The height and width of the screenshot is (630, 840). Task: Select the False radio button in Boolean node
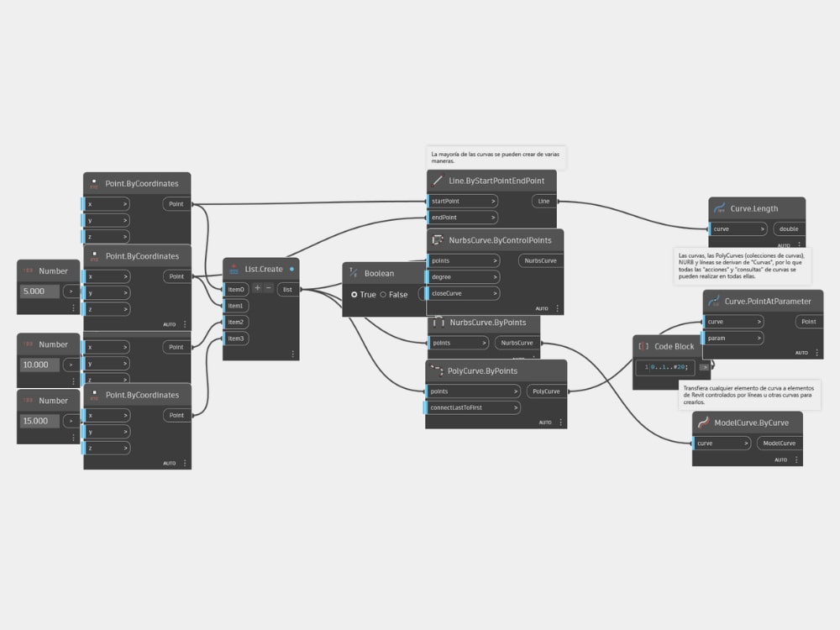point(382,295)
